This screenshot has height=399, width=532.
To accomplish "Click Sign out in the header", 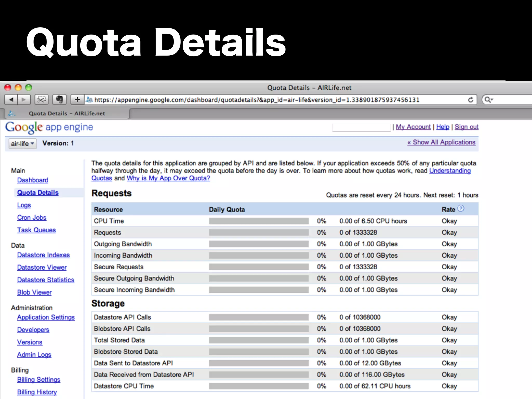I will (466, 127).
